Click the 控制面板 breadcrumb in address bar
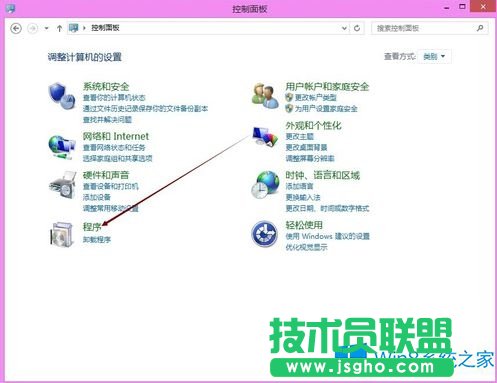This screenshot has height=383, width=497. click(x=105, y=28)
